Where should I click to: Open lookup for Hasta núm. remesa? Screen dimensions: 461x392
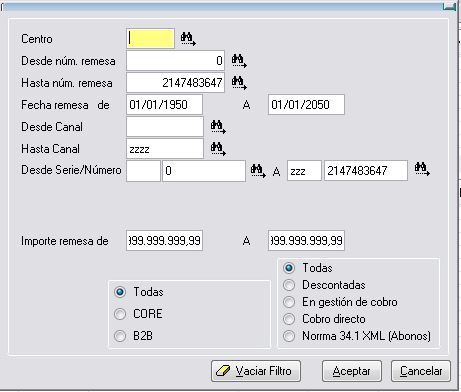tap(239, 83)
